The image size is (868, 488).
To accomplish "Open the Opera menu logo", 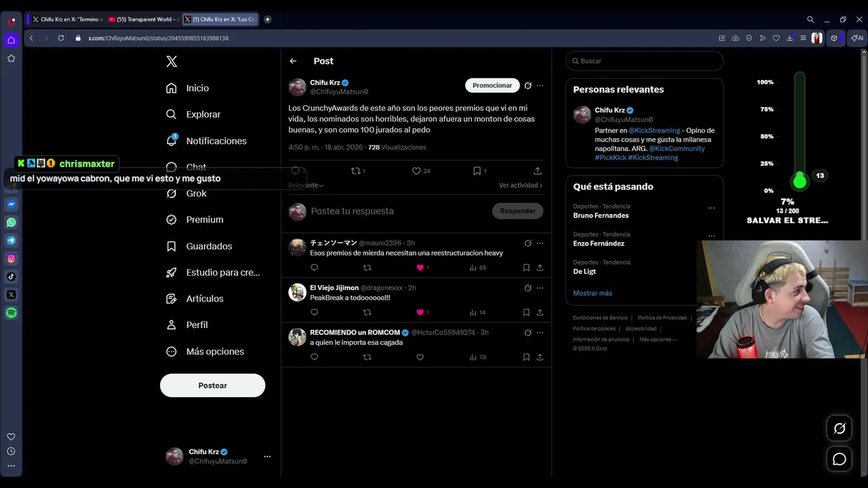I will coord(12,21).
